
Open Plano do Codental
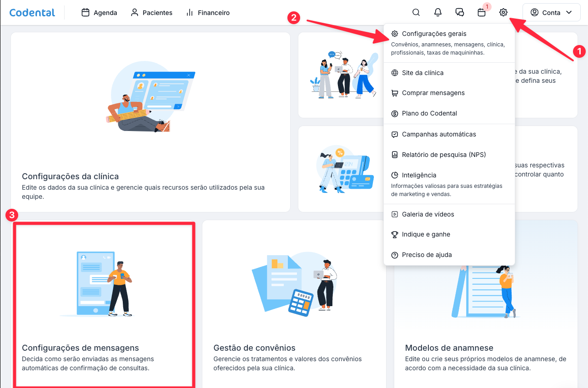(429, 113)
